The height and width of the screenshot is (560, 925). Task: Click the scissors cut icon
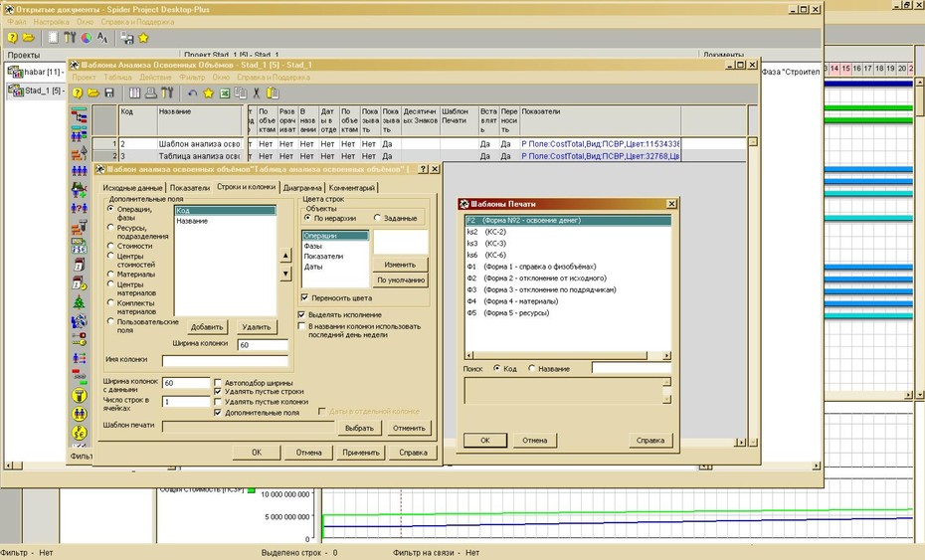(256, 93)
